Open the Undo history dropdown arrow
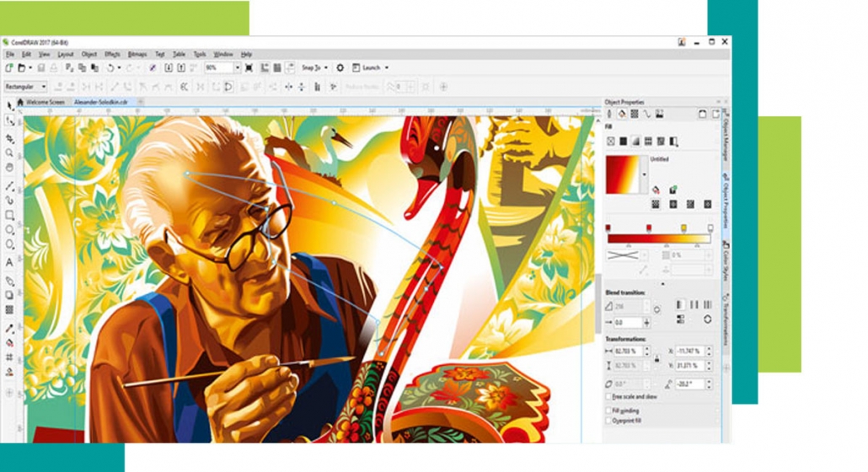 [x=119, y=67]
